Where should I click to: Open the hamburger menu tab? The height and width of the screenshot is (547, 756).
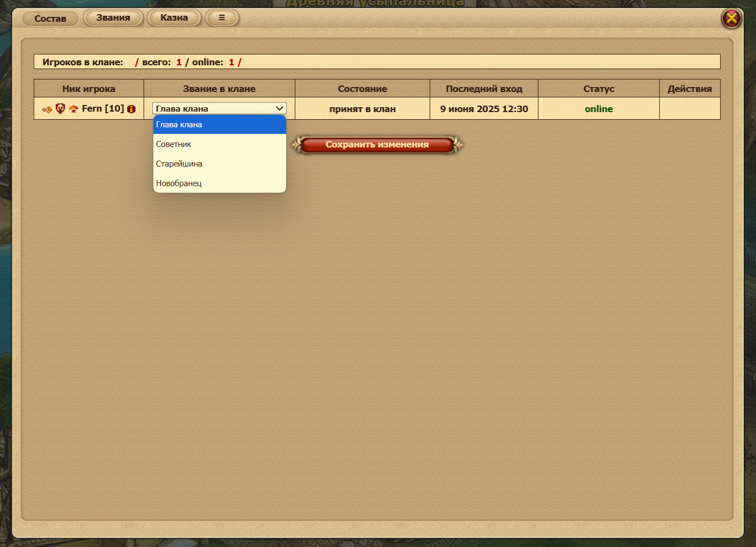221,18
